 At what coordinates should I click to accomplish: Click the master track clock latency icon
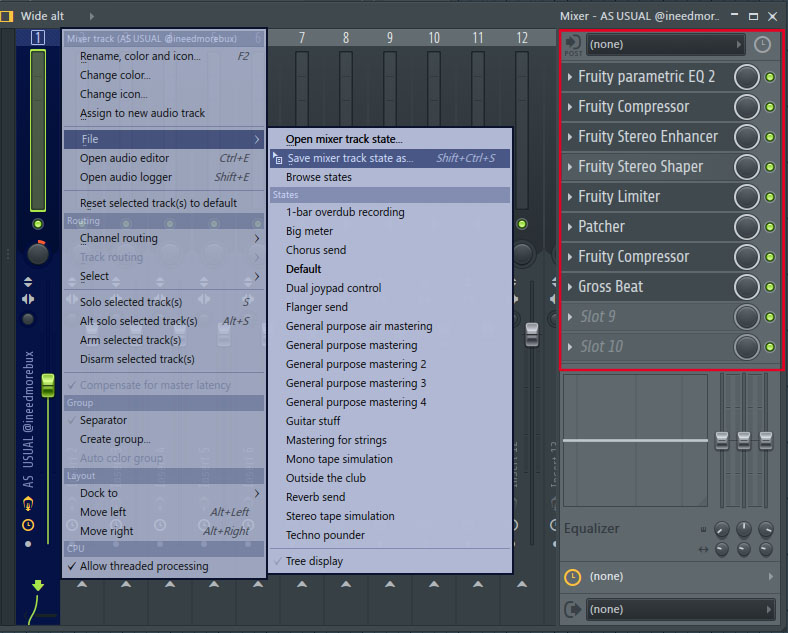[28, 525]
